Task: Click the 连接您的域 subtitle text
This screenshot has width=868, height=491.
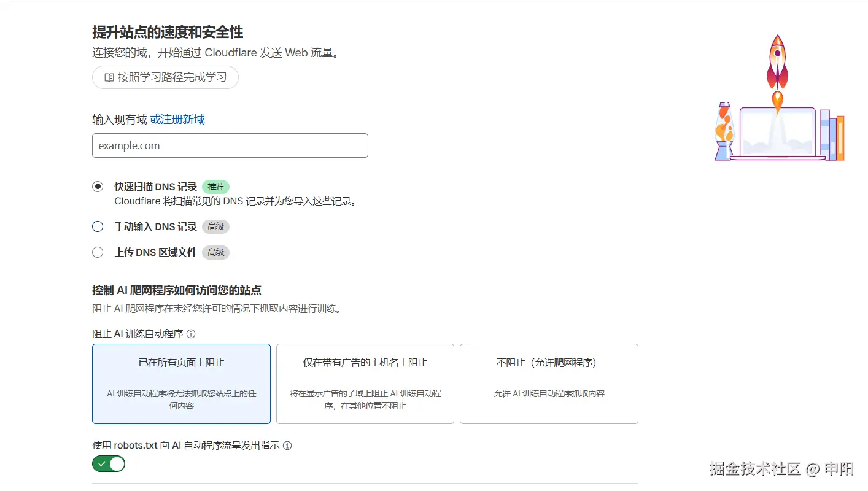Action: click(215, 53)
